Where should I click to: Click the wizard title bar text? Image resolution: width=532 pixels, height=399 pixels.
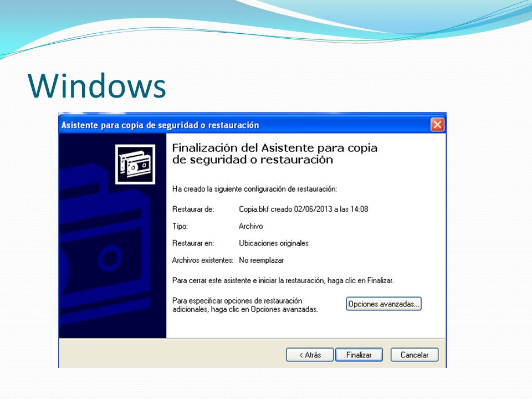click(x=160, y=125)
